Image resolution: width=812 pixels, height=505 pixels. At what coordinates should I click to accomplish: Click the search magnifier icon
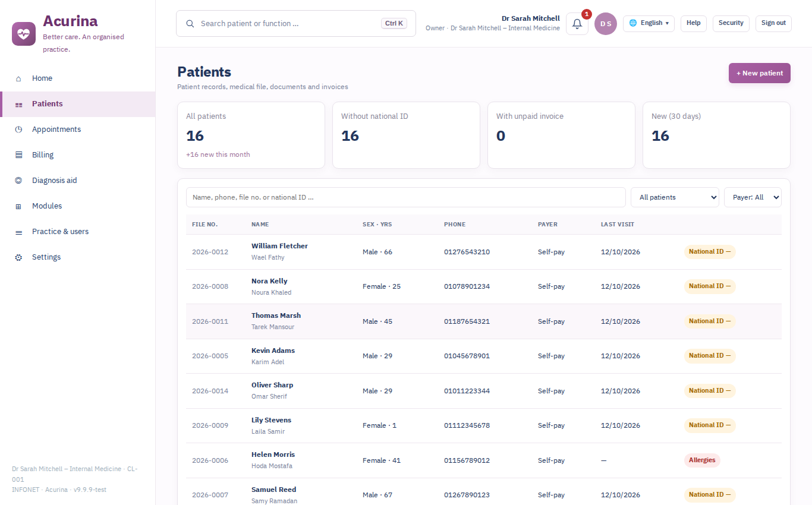190,24
